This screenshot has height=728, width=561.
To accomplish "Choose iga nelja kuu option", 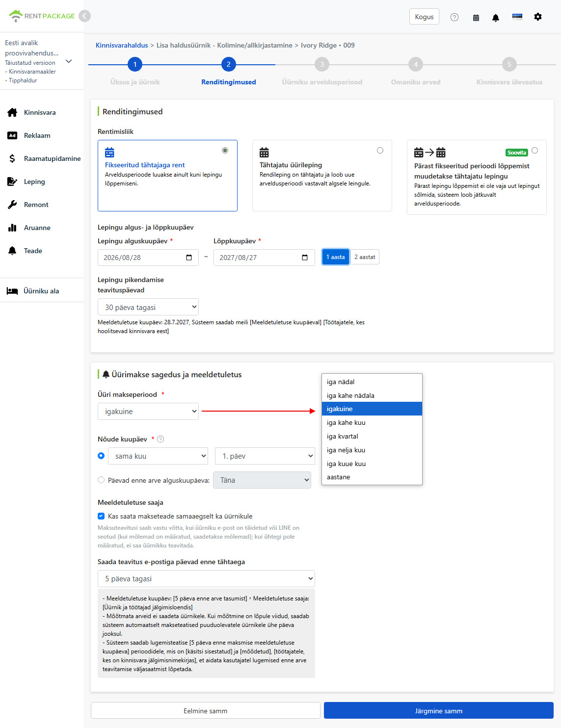I will pos(372,450).
